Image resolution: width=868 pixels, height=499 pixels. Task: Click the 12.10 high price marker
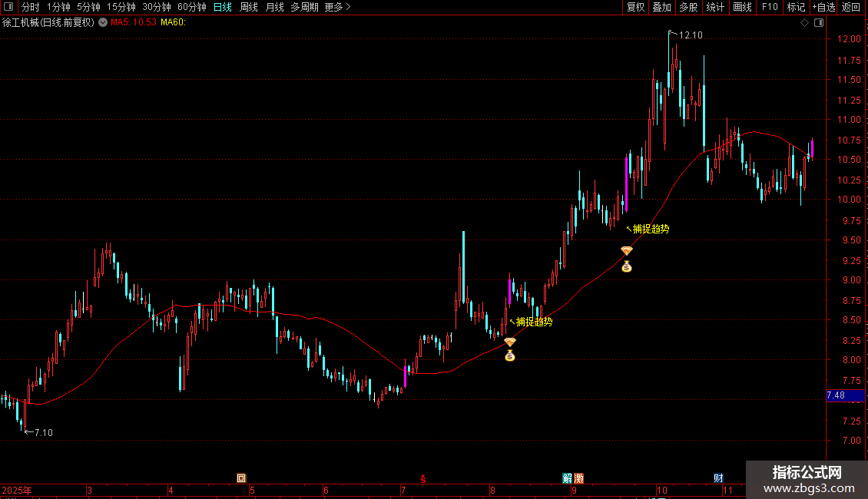(691, 35)
